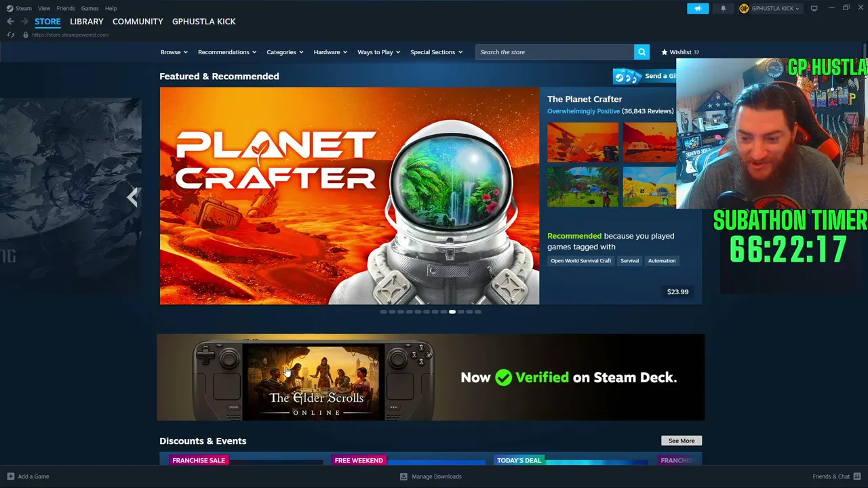The image size is (868, 488).
Task: Open the megaphone announcements button
Action: click(698, 8)
